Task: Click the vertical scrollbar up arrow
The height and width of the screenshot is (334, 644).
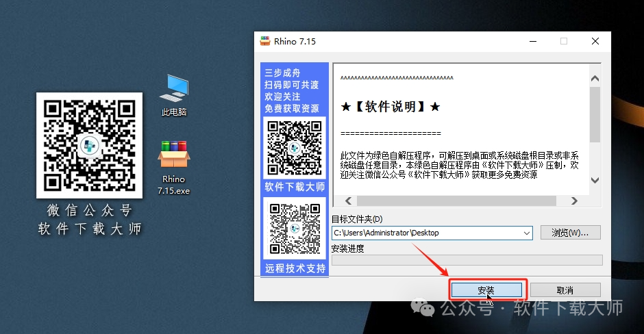Action: coord(595,79)
